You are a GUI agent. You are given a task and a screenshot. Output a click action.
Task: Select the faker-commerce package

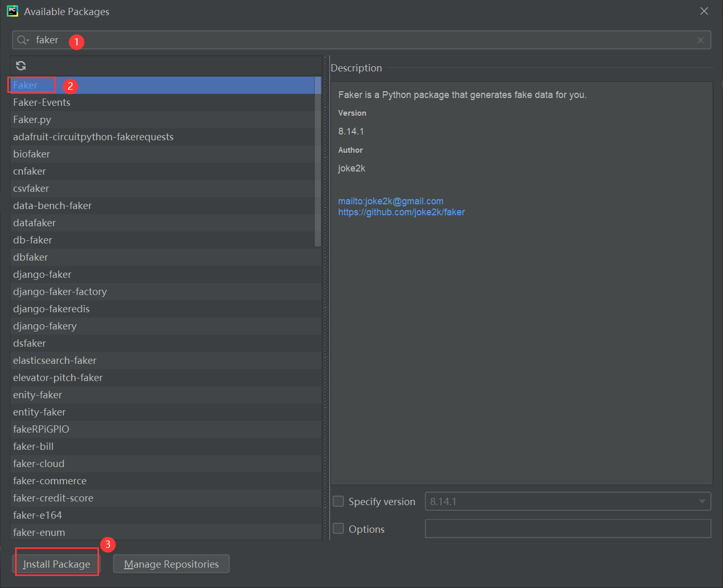coord(166,481)
